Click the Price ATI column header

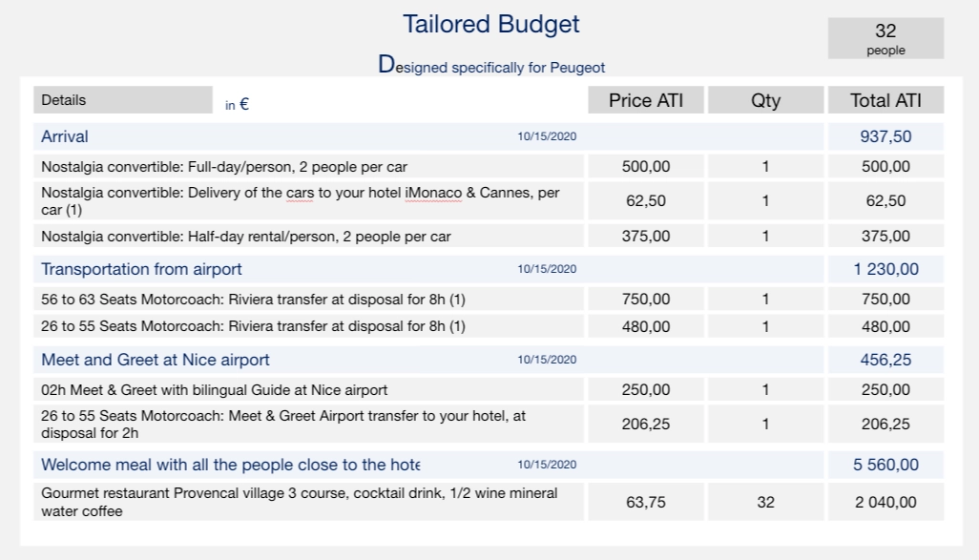point(646,100)
